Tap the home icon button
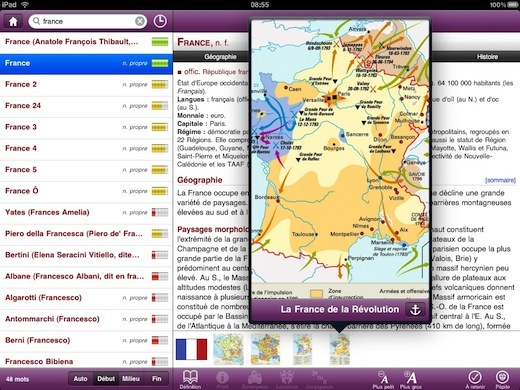 (x=13, y=21)
